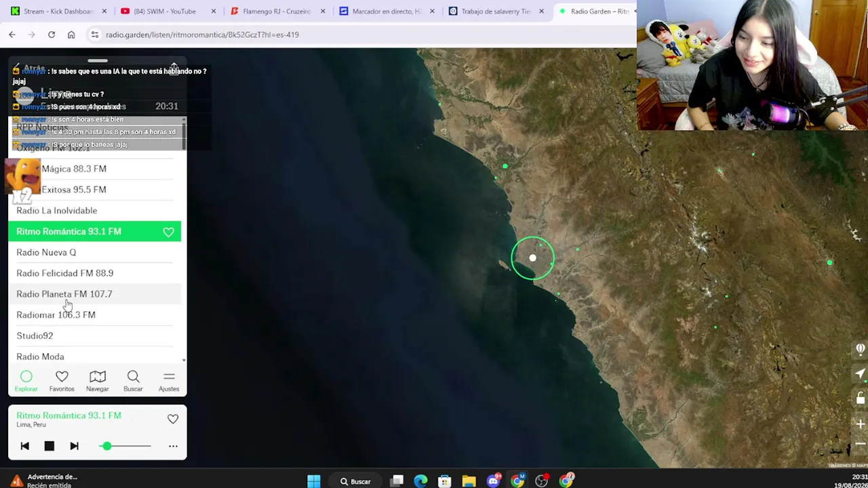Close the Trabajo de salaverry tab
868x488 pixels.
[541, 12]
